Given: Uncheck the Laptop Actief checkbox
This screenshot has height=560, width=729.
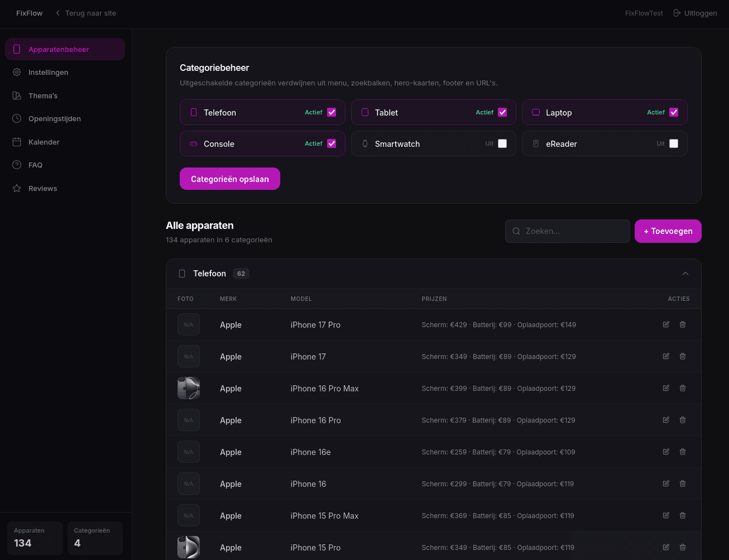Looking at the screenshot, I should (x=674, y=112).
